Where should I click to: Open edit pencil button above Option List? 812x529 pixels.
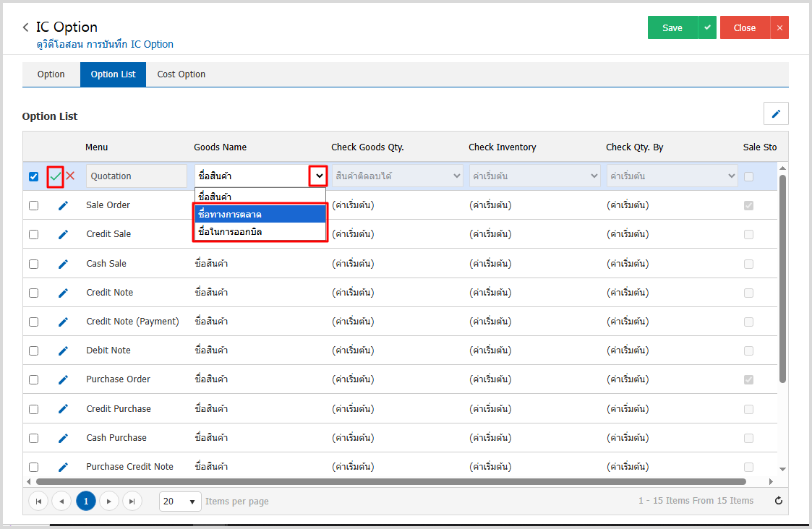click(x=776, y=113)
